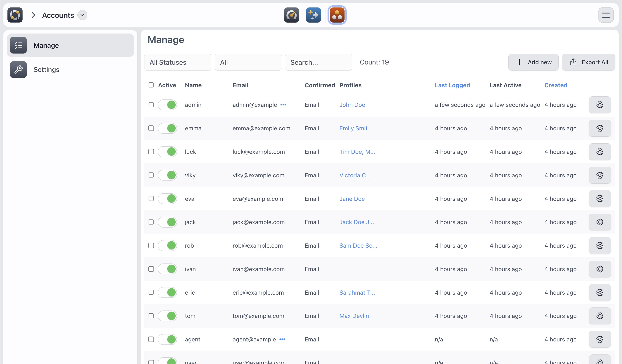622x364 pixels.
Task: Tick the checkbox for the jack row
Action: click(x=151, y=222)
